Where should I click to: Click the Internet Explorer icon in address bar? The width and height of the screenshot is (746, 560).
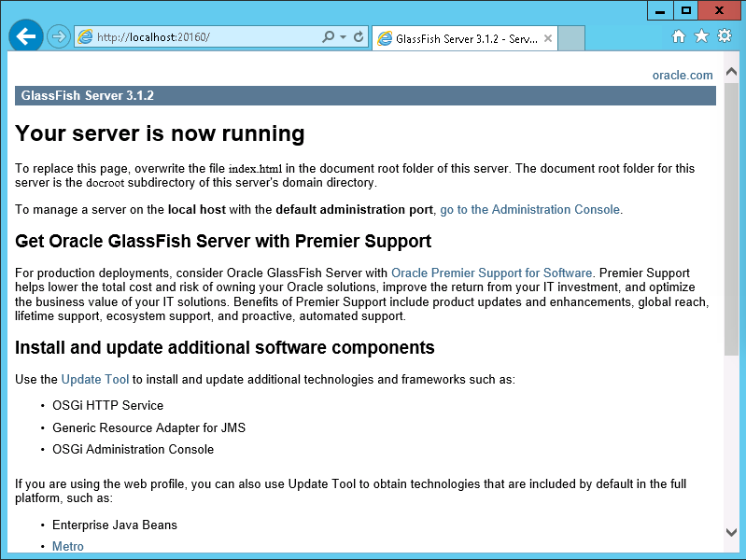click(x=85, y=37)
